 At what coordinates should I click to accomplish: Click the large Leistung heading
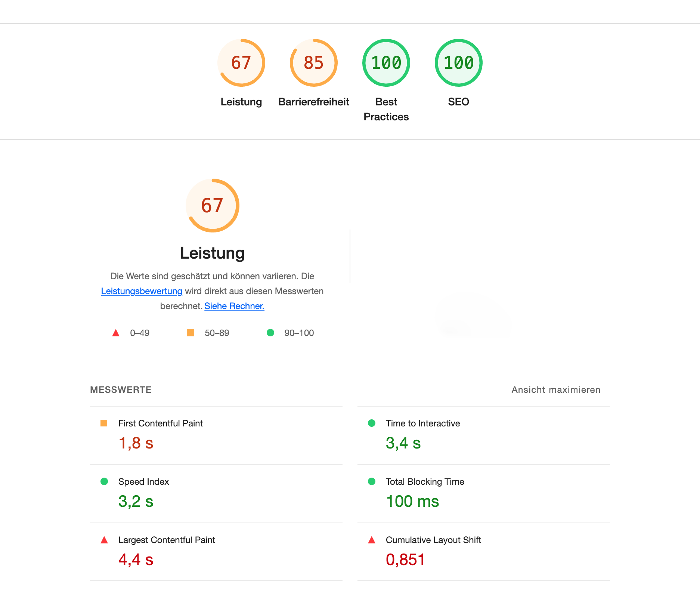[x=213, y=253]
